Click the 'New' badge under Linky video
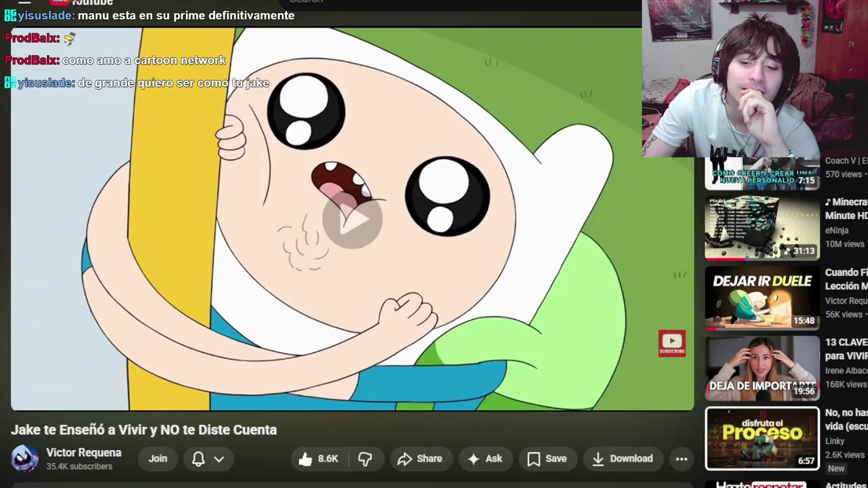The image size is (868, 488). [836, 468]
